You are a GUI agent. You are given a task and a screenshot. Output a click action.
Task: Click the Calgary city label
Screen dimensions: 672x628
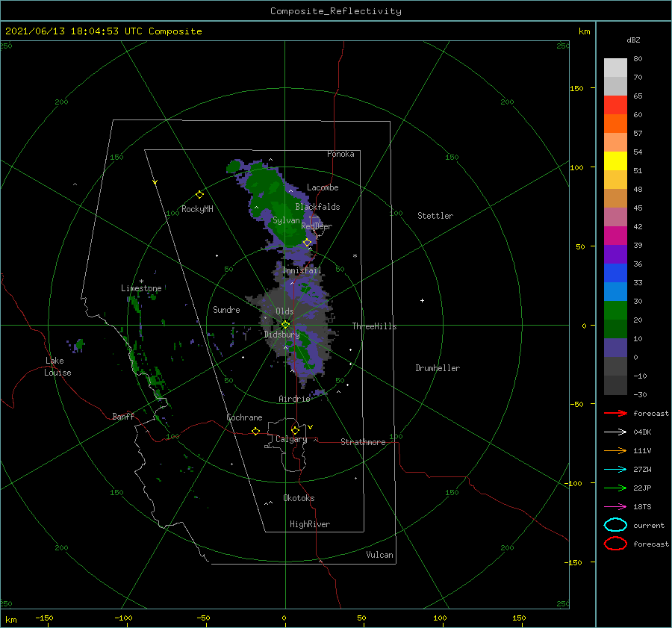pyautogui.click(x=291, y=439)
